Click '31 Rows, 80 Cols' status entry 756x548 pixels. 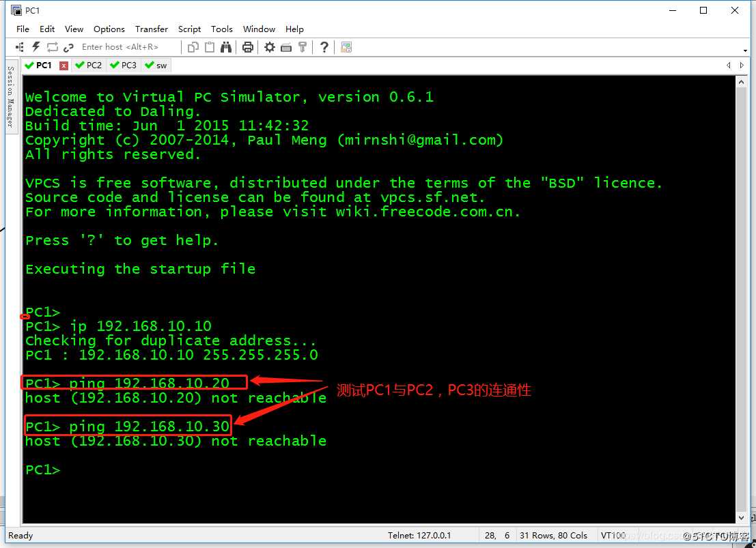pyautogui.click(x=553, y=536)
